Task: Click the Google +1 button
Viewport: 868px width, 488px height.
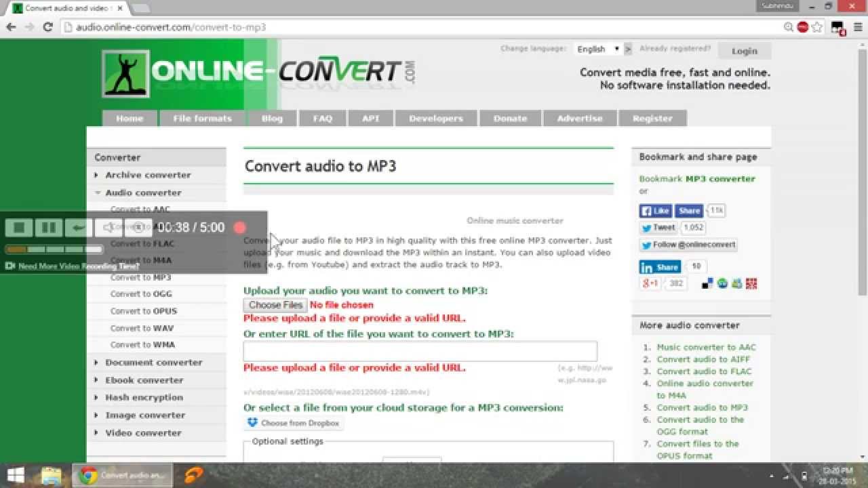Action: point(650,283)
